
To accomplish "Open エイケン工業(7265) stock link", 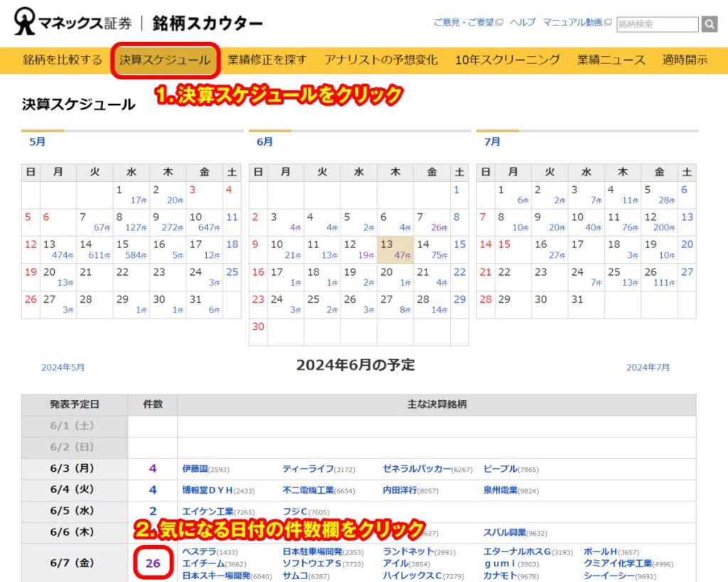I will [218, 512].
